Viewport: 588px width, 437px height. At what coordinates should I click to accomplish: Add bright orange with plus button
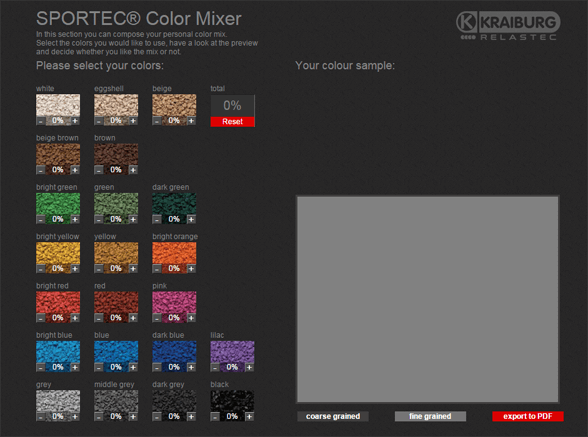coord(191,269)
